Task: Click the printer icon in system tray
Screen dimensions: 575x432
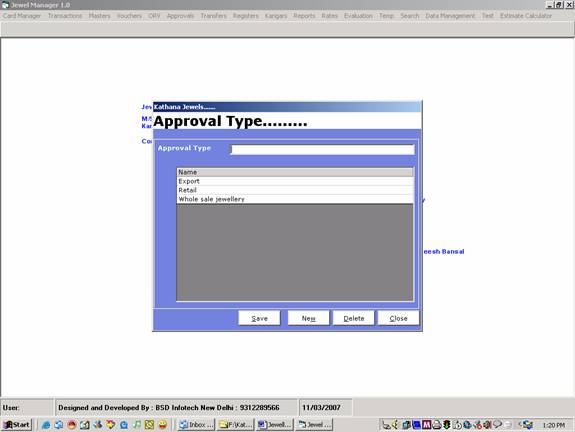Action: click(x=436, y=425)
